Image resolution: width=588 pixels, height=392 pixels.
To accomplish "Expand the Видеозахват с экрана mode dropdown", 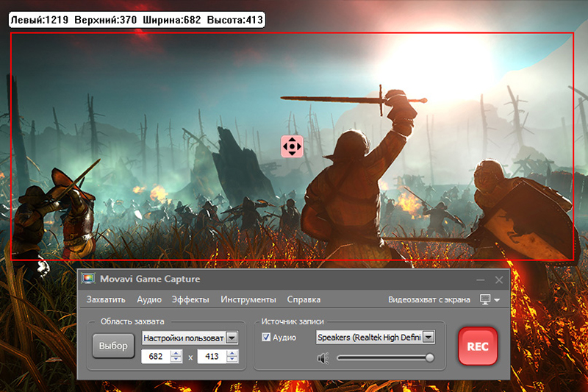I will point(498,300).
